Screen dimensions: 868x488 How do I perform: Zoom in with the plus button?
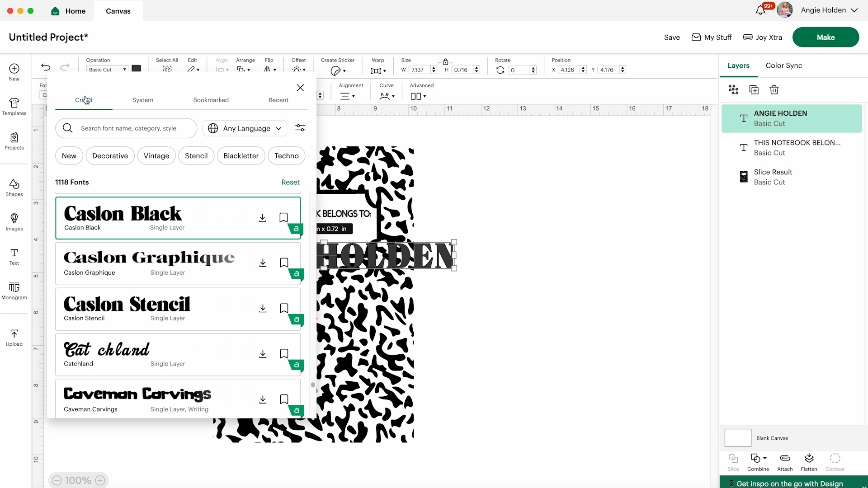[x=100, y=480]
